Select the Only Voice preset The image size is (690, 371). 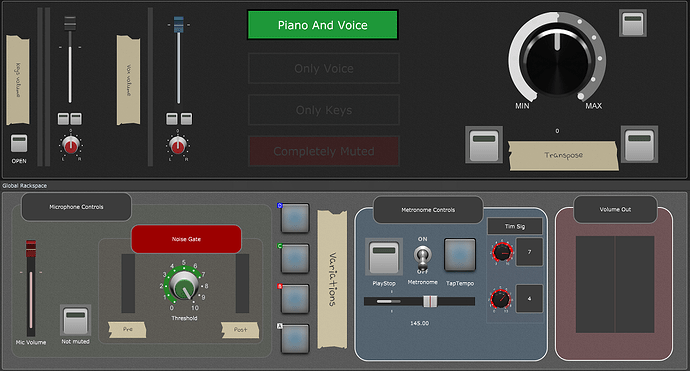coord(324,68)
